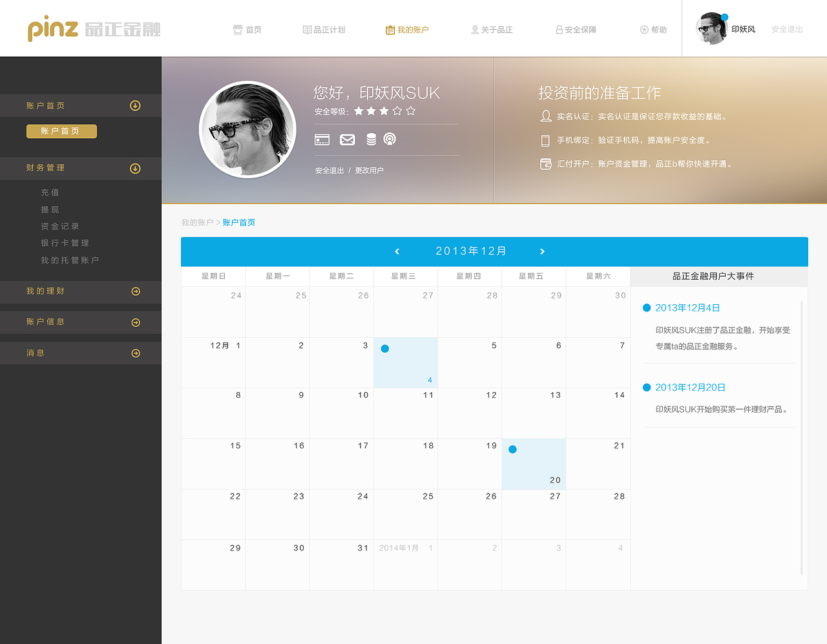Click 安全退出 link under profile icons
This screenshot has width=827, height=644.
click(330, 171)
